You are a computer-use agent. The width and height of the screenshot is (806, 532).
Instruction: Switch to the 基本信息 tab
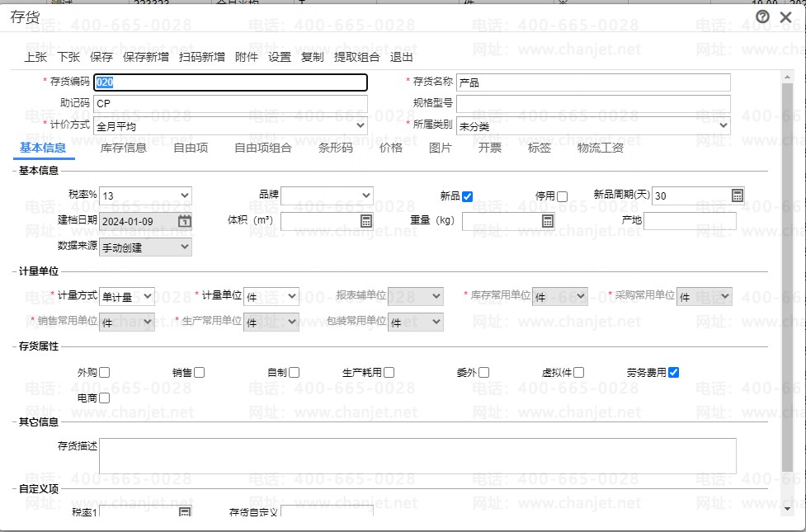coord(43,148)
